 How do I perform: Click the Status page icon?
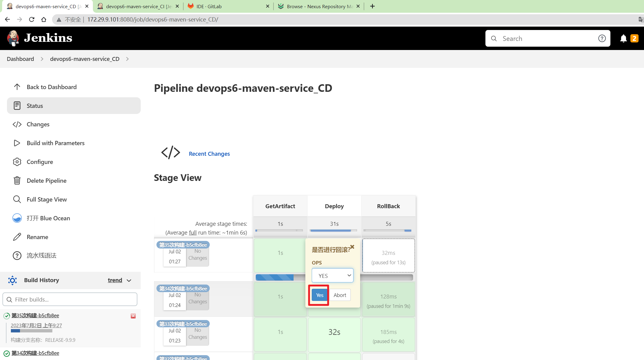tap(17, 106)
